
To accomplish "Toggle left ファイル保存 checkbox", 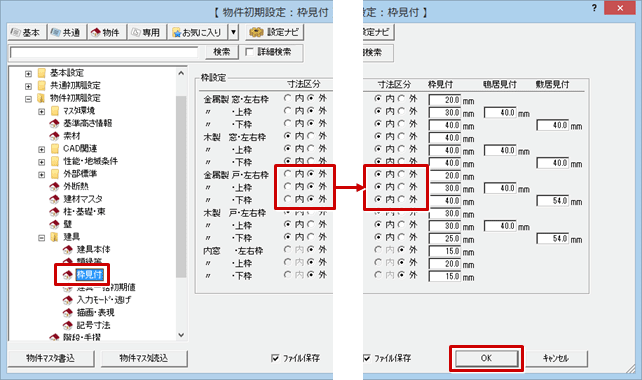I will 275,358.
